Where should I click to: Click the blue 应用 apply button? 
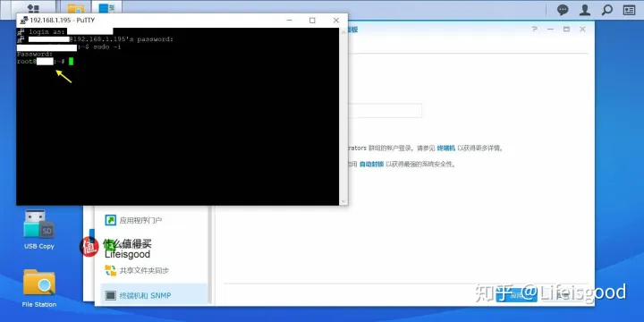pyautogui.click(x=516, y=294)
